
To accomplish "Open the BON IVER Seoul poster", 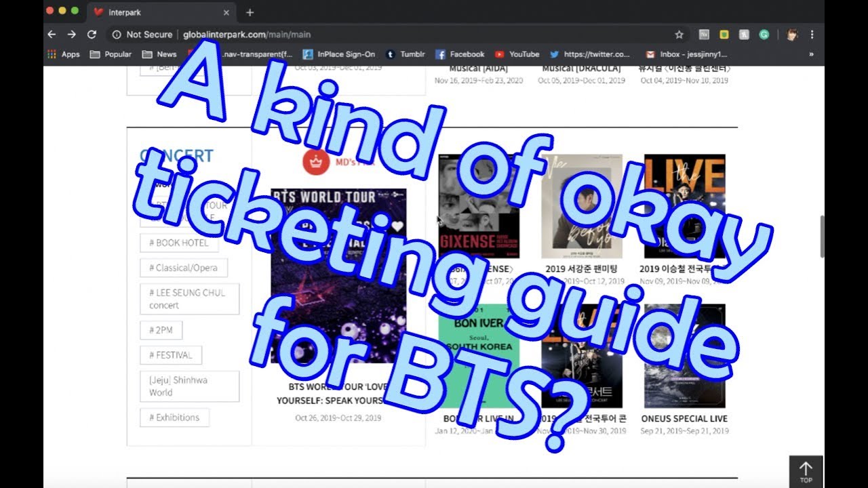I will pos(479,356).
